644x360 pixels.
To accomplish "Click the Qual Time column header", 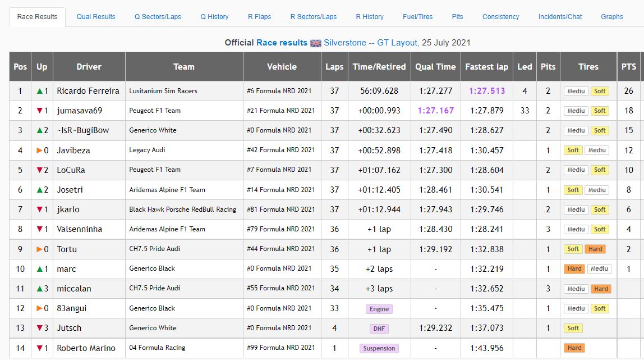I will pos(435,67).
